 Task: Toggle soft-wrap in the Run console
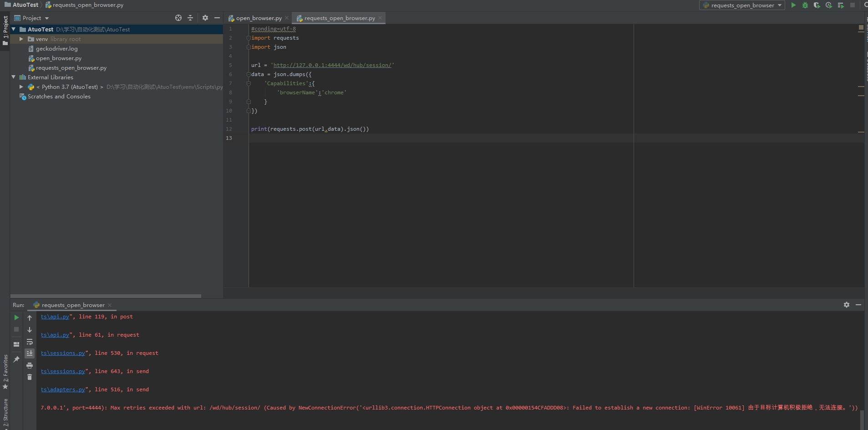tap(30, 342)
